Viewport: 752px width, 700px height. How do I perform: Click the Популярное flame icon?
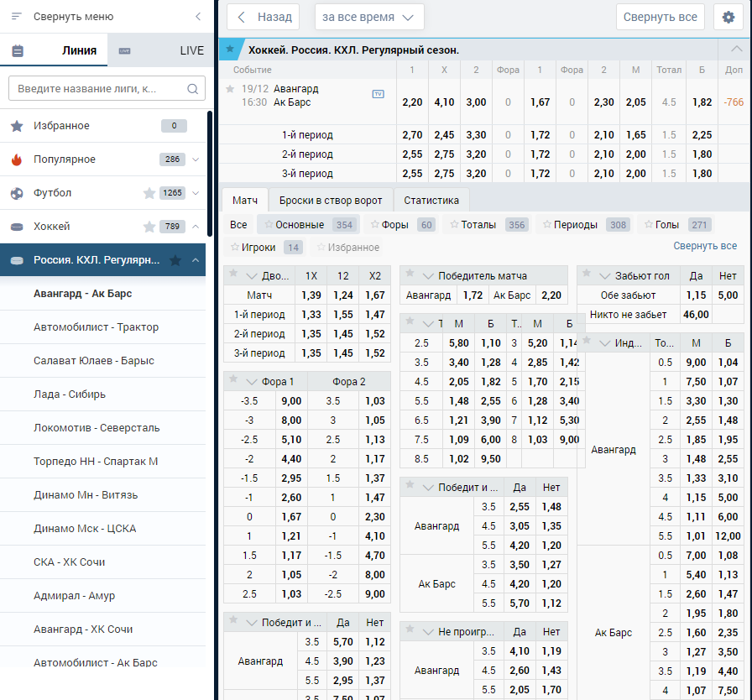(17, 159)
